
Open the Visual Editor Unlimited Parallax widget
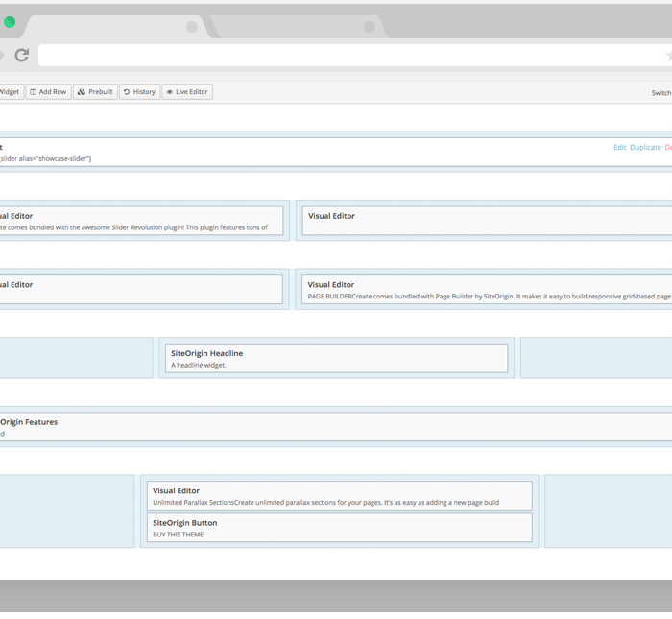click(x=340, y=495)
